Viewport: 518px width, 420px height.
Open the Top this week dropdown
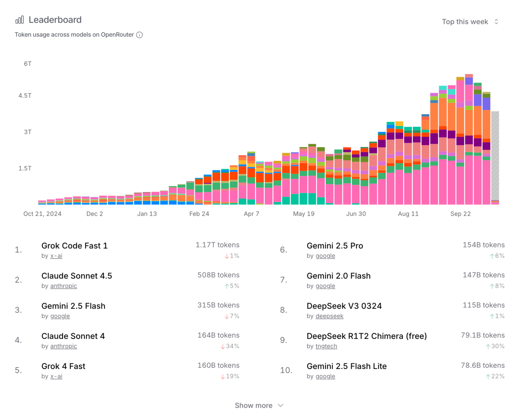pos(465,22)
